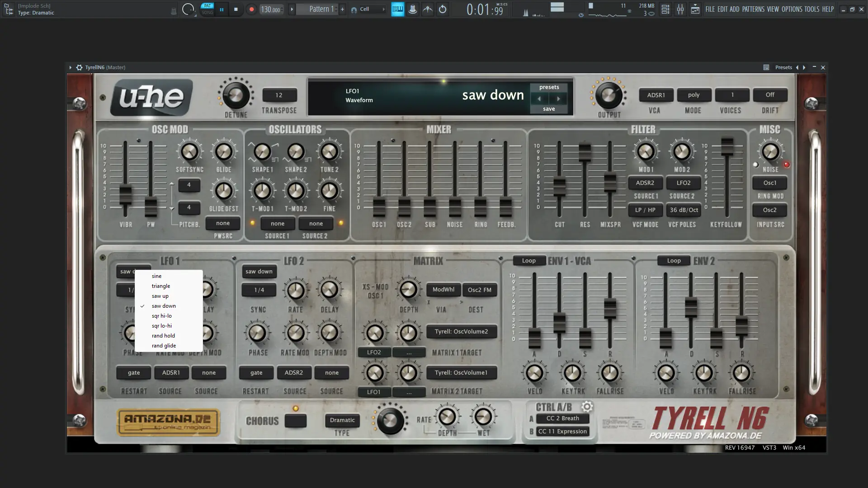
Task: Toggle the ENV 2 Loop switch
Action: tap(674, 261)
